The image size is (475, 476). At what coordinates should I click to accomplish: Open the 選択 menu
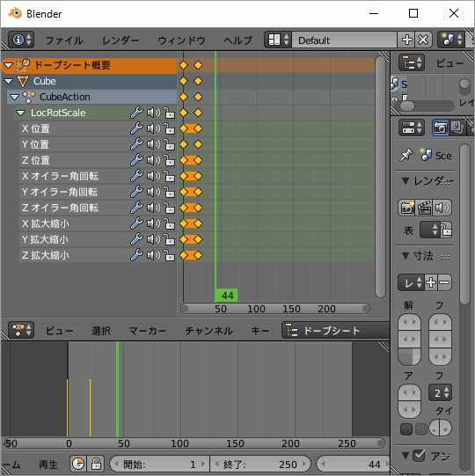point(101,331)
